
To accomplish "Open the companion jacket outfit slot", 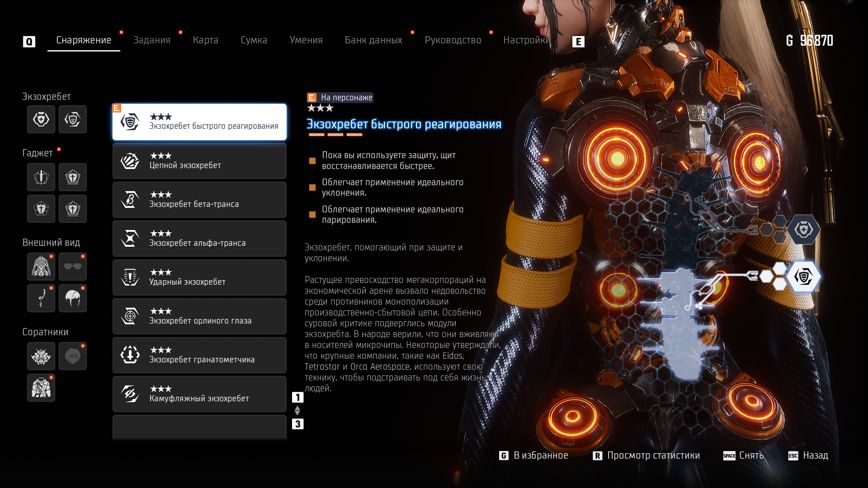I will (x=41, y=388).
